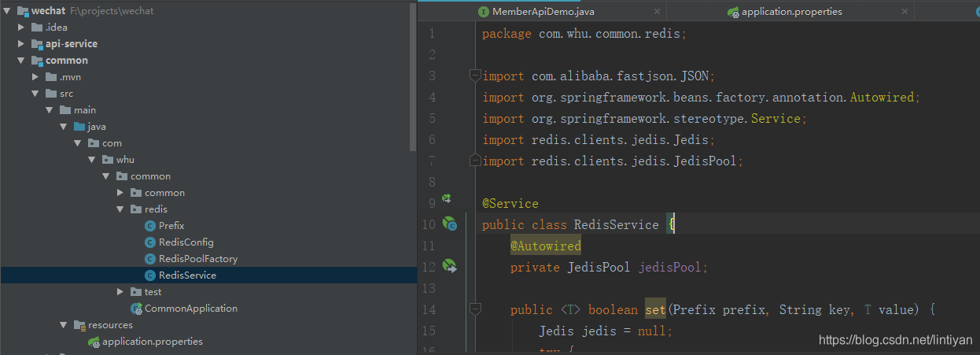
Task: Select the RedisConfig class in tree
Action: coord(186,242)
